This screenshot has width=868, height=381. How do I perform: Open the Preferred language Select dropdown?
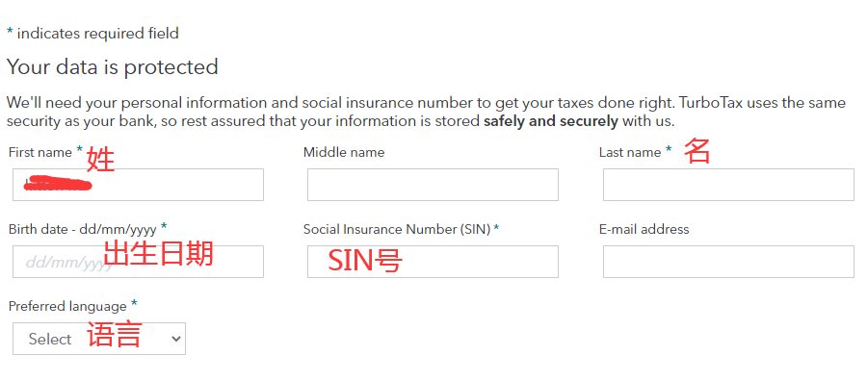point(99,339)
